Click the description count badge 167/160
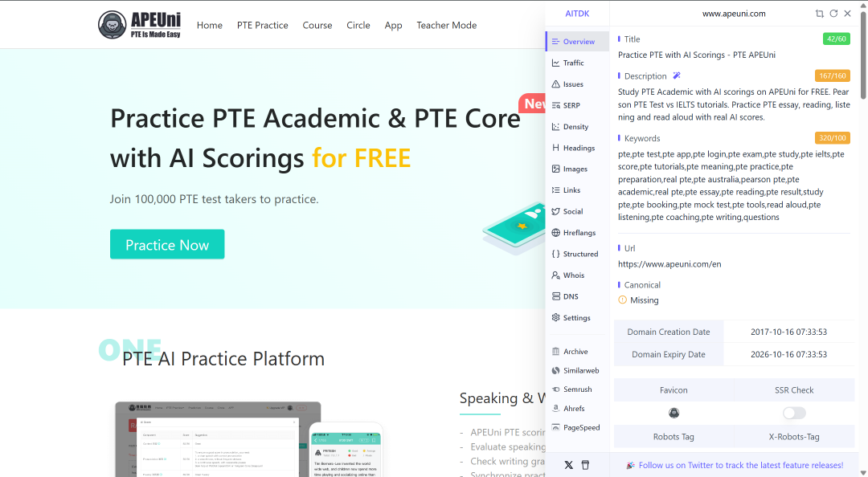Screen dimensions: 868x477 point(832,75)
